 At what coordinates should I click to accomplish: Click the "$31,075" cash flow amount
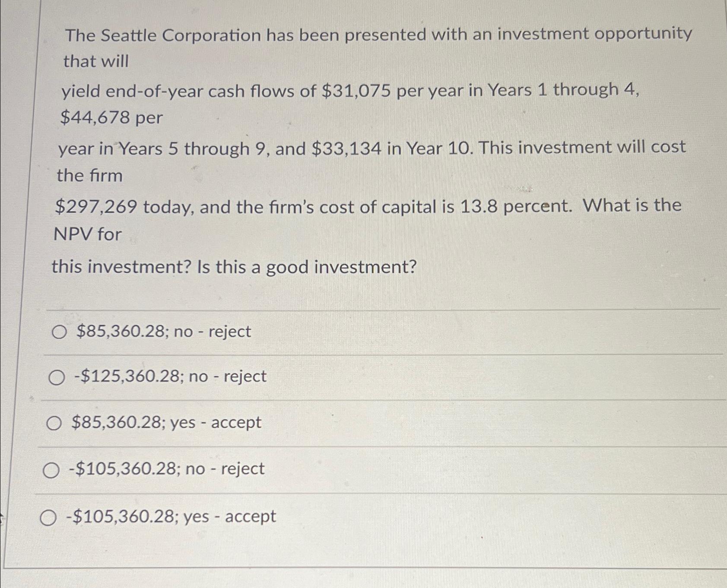tap(356, 91)
